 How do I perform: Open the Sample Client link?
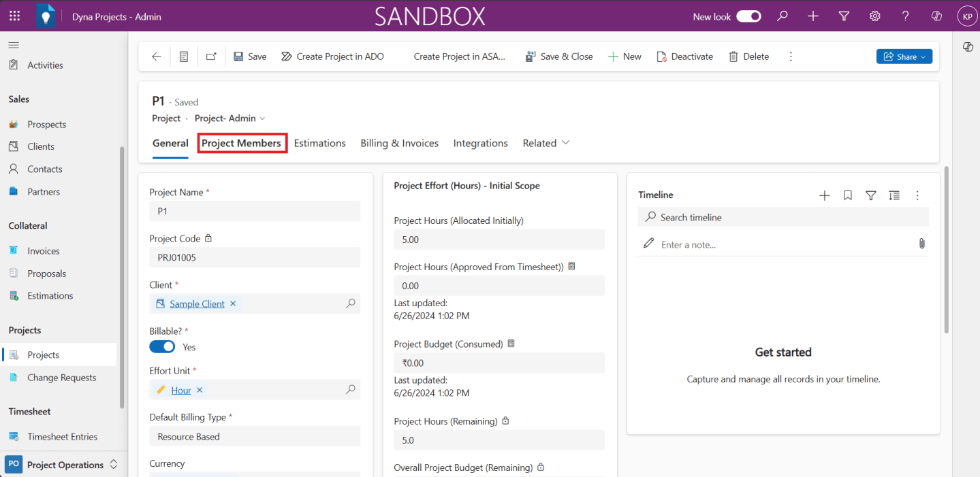tap(197, 304)
